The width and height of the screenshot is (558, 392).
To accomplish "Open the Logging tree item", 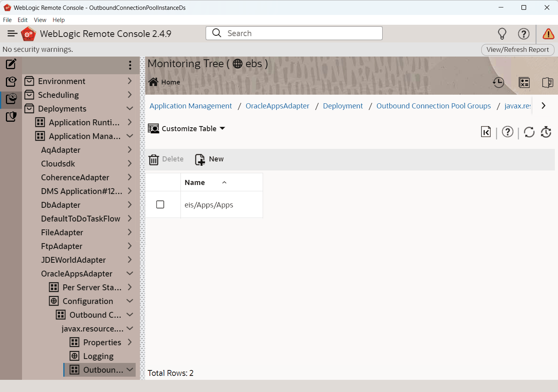I will (98, 356).
